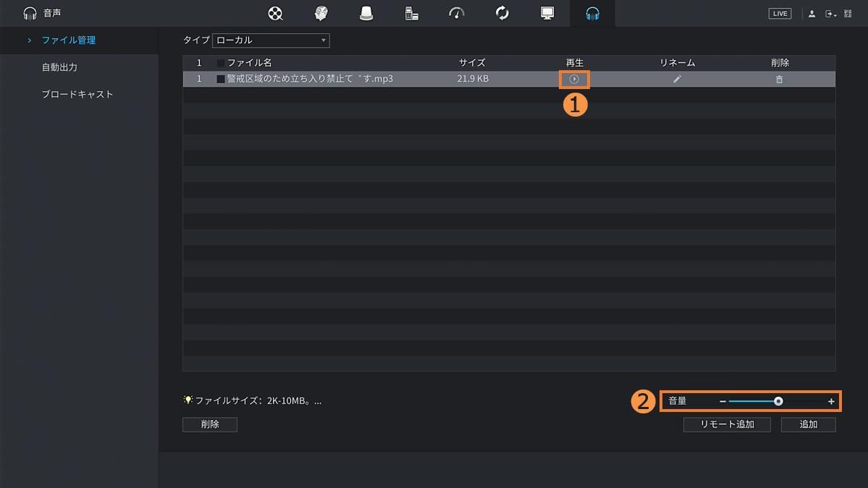Open the video playback film reel icon
Screen dimensions: 868x488
[275, 14]
